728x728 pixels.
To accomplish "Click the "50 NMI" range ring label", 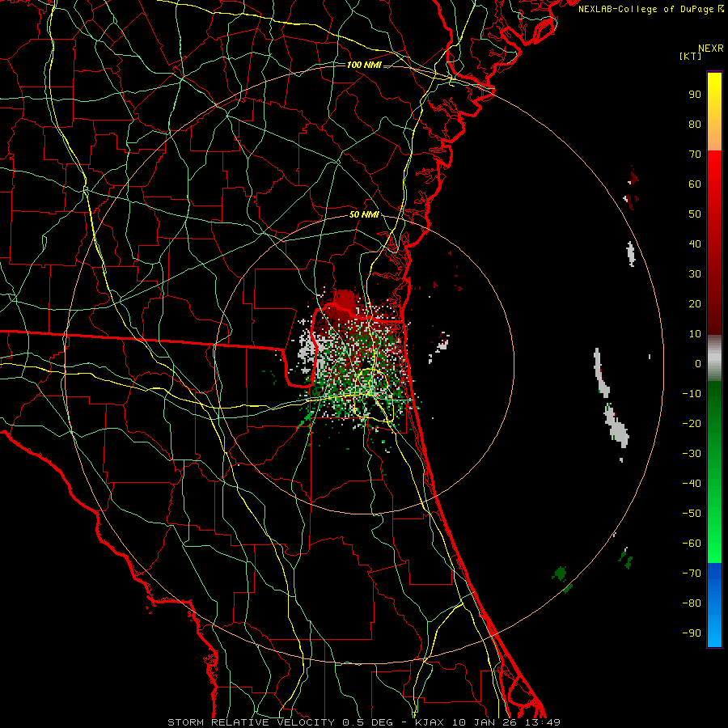I will point(364,214).
